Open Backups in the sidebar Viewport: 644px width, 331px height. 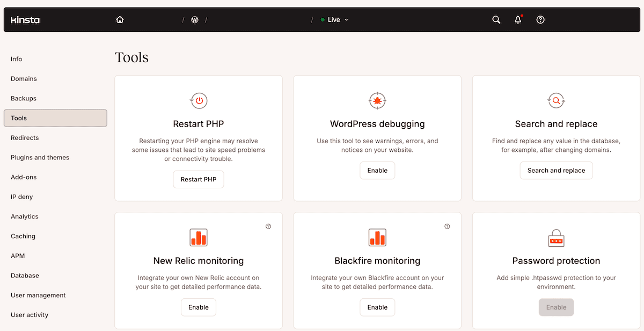(x=24, y=98)
